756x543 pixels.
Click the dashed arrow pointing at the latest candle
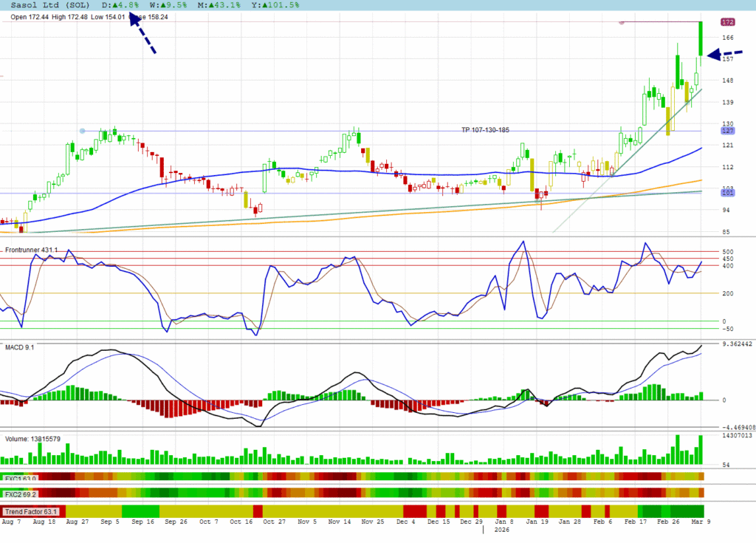(x=724, y=54)
